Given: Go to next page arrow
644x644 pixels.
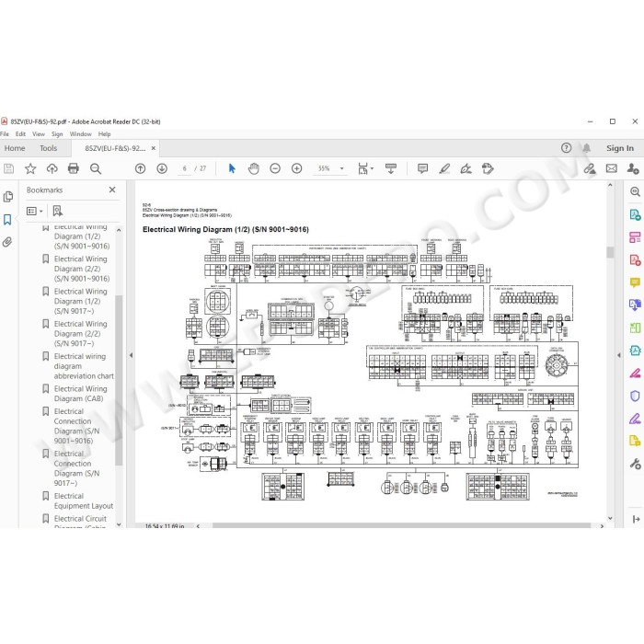Looking at the screenshot, I should pos(162,168).
